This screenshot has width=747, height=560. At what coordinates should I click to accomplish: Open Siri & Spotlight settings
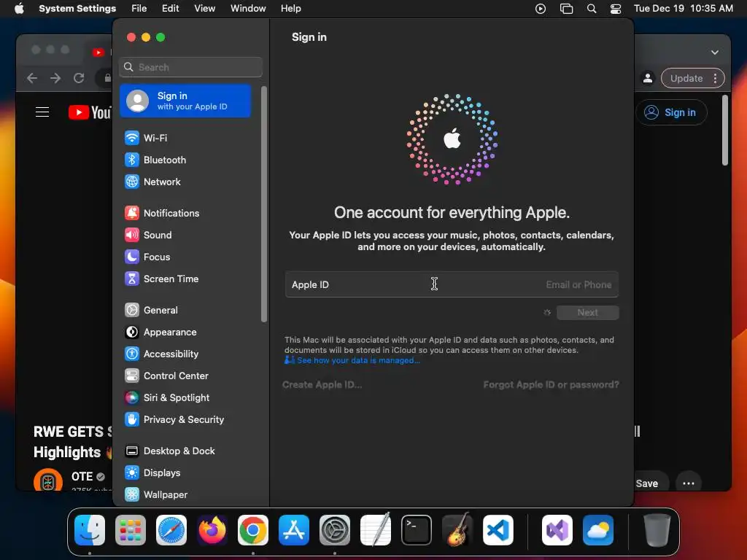[x=186, y=398]
